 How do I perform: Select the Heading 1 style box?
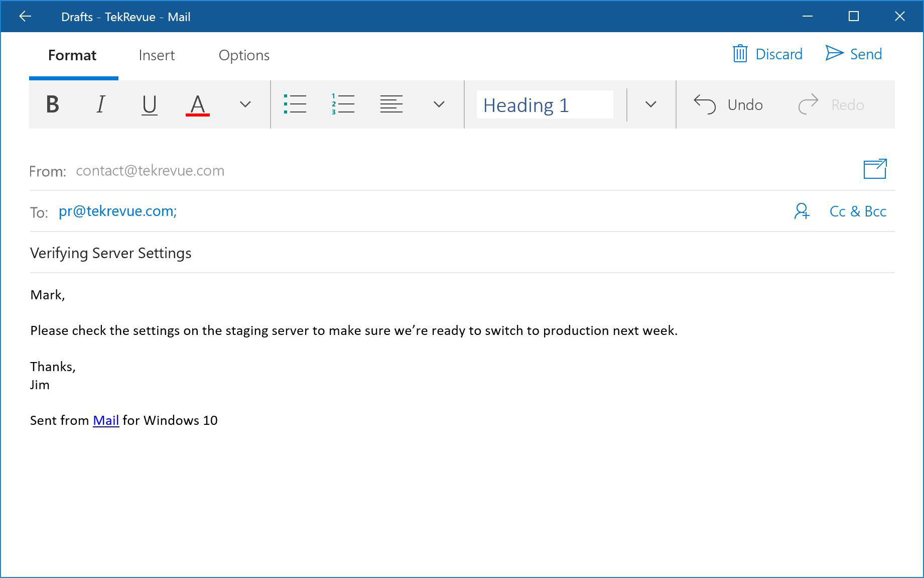(545, 104)
